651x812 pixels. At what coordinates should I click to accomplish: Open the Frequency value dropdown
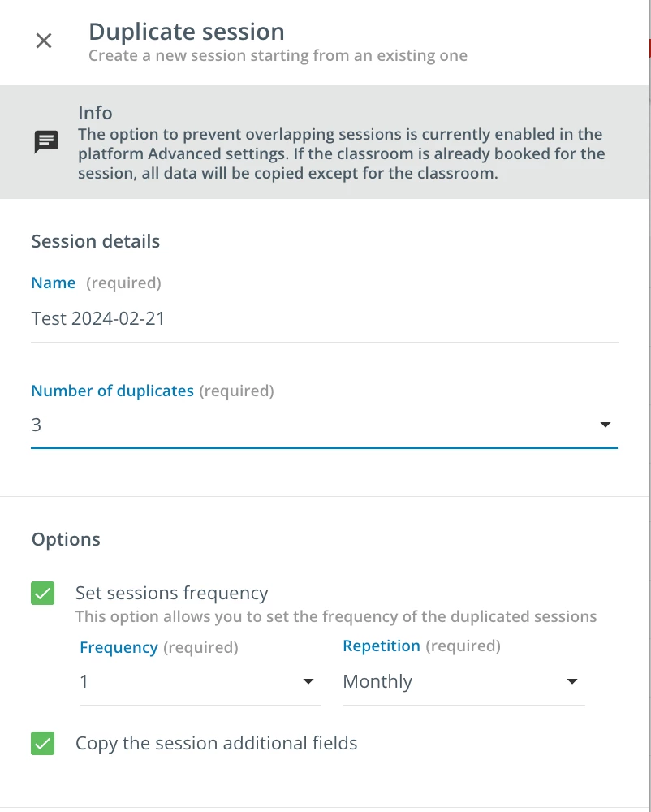tap(191, 681)
